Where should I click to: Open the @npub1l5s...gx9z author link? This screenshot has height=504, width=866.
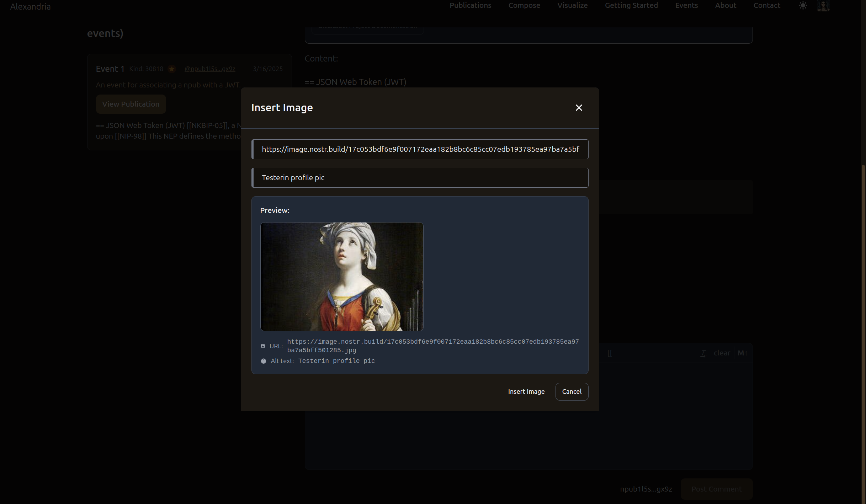coord(210,69)
